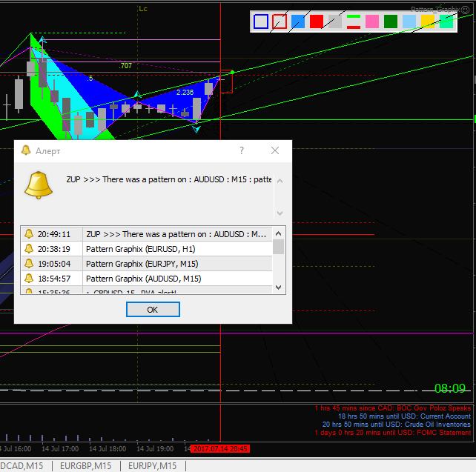
Task: Click the Pattern_Graphix smiley face icon
Action: 465,10
